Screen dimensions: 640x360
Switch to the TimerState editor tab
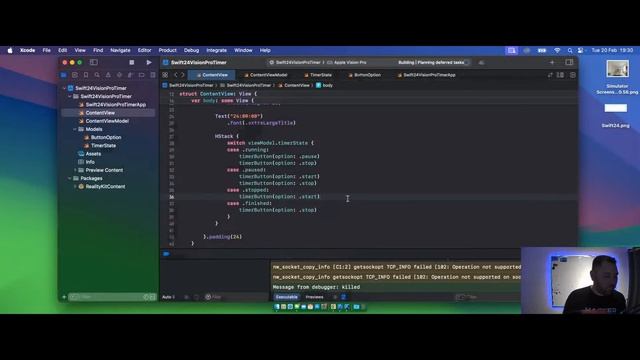pos(318,75)
